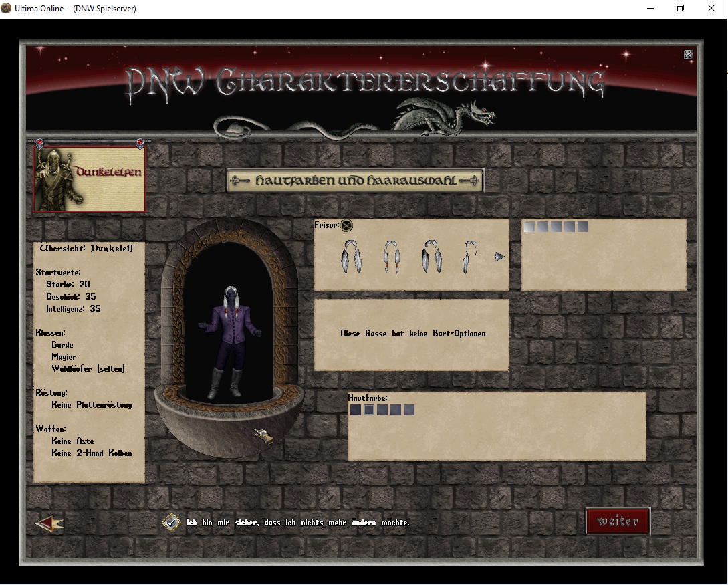
Task: Select the fourth single-sided hairstyle
Action: [x=470, y=256]
